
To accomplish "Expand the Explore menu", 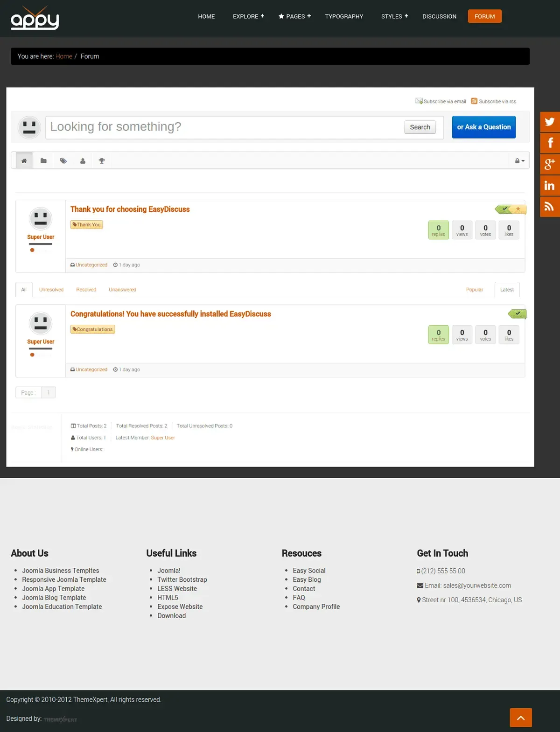I will click(248, 16).
